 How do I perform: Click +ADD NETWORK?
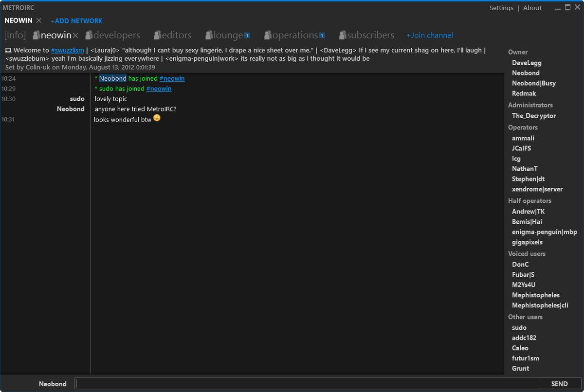click(76, 20)
